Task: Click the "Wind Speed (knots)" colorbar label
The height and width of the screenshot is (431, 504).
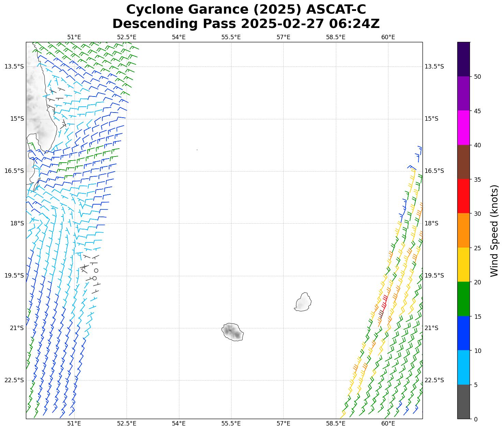Action: 494,231
